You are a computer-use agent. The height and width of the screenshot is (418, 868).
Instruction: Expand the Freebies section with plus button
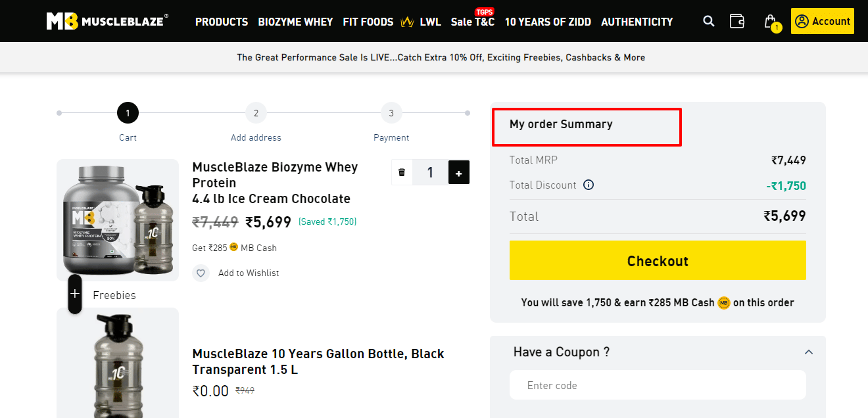point(74,294)
